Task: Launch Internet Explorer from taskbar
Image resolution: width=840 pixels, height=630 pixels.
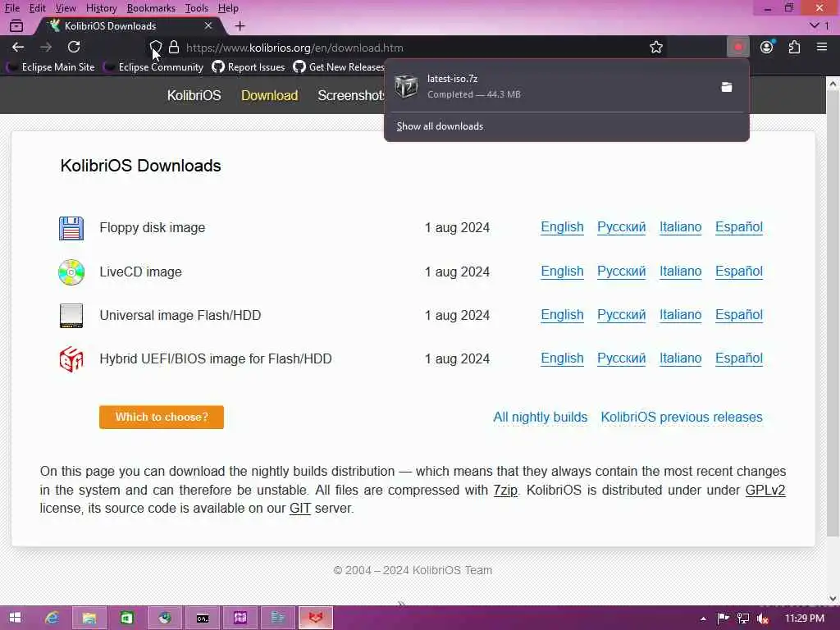Action: click(x=52, y=619)
